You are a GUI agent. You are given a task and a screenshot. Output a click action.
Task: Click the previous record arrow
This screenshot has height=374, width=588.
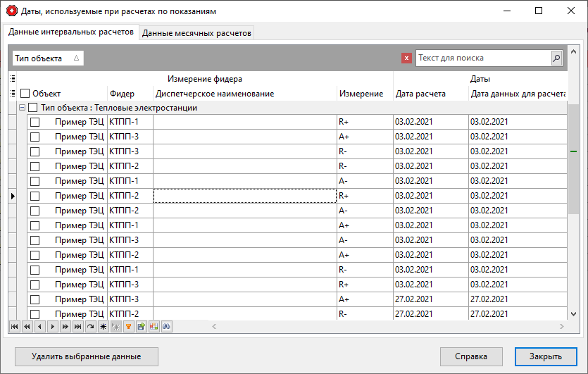[x=39, y=327]
